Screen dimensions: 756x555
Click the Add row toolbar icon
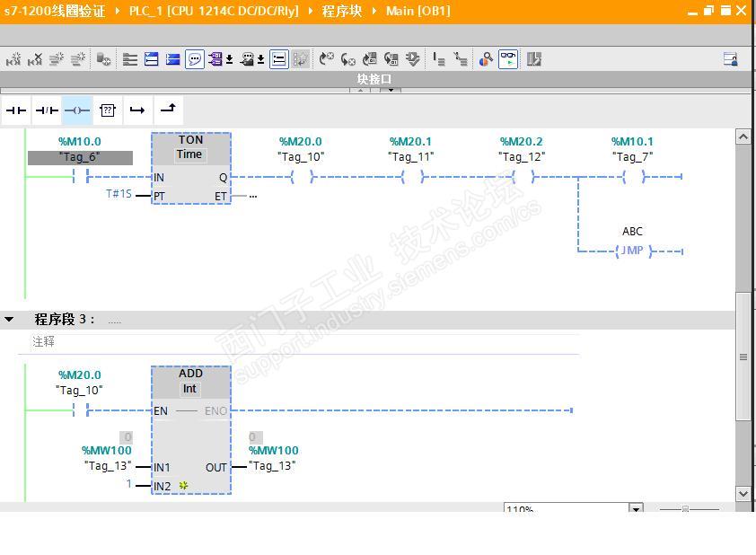77,59
